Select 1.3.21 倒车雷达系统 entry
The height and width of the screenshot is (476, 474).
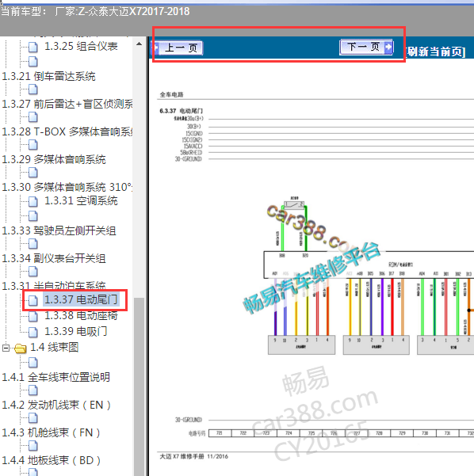(48, 76)
